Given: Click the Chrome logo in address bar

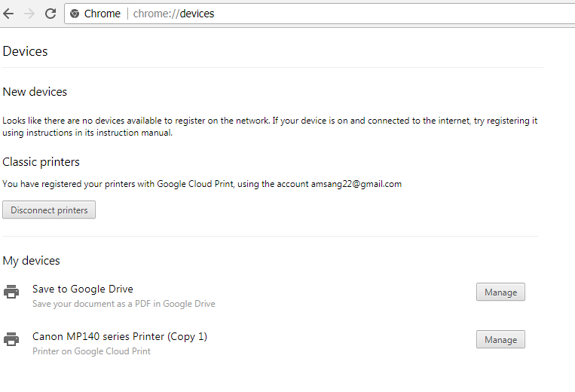Looking at the screenshot, I should (75, 14).
